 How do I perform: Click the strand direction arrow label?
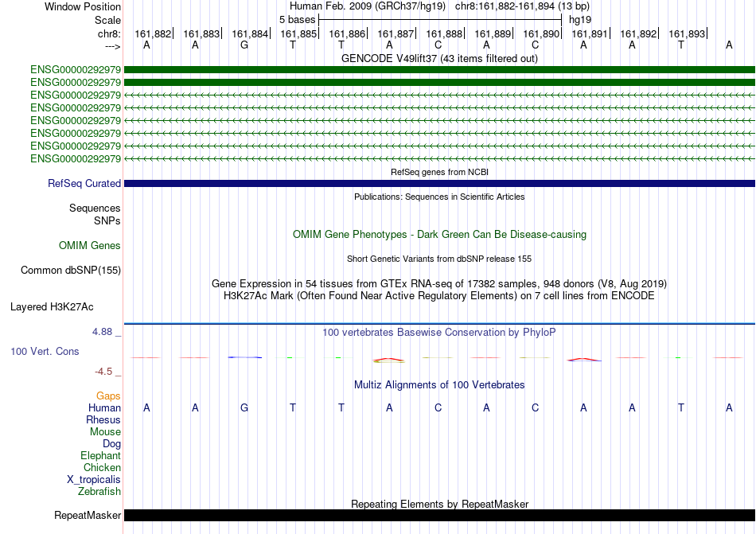click(x=113, y=47)
